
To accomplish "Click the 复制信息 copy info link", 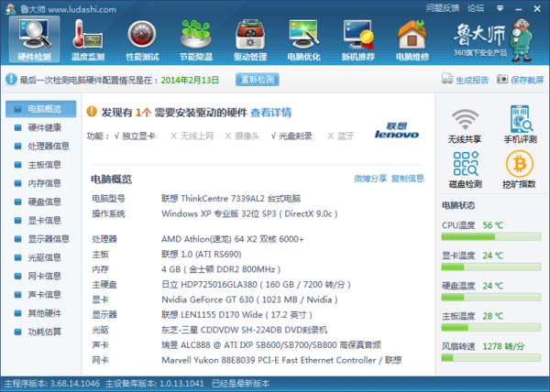I will pyautogui.click(x=407, y=179).
